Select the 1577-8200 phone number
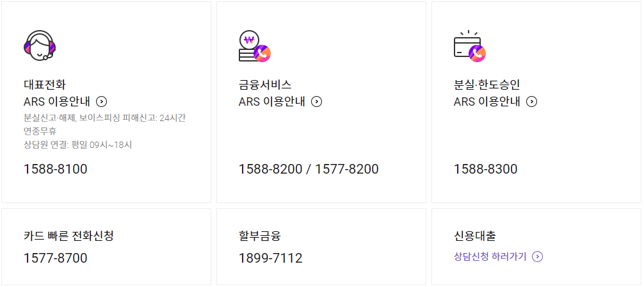 346,169
